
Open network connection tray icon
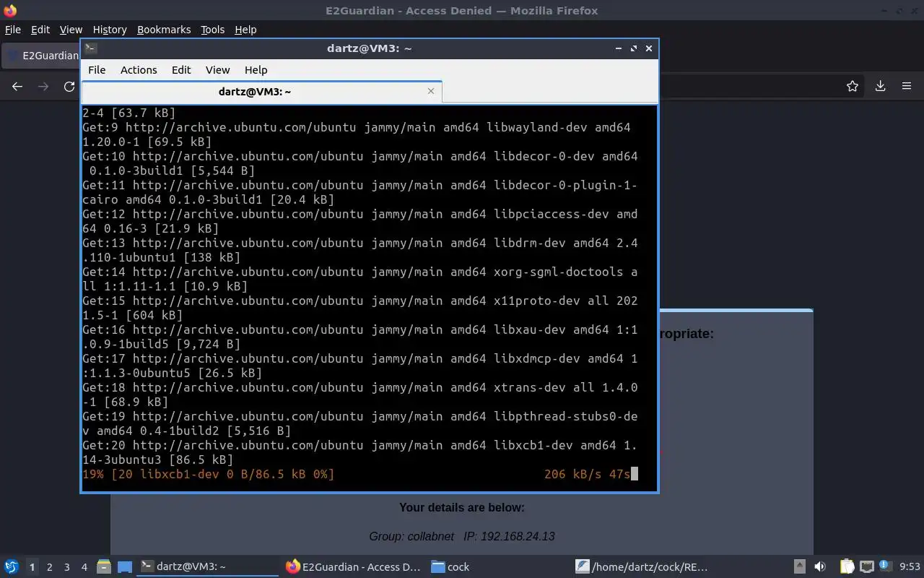(x=866, y=567)
